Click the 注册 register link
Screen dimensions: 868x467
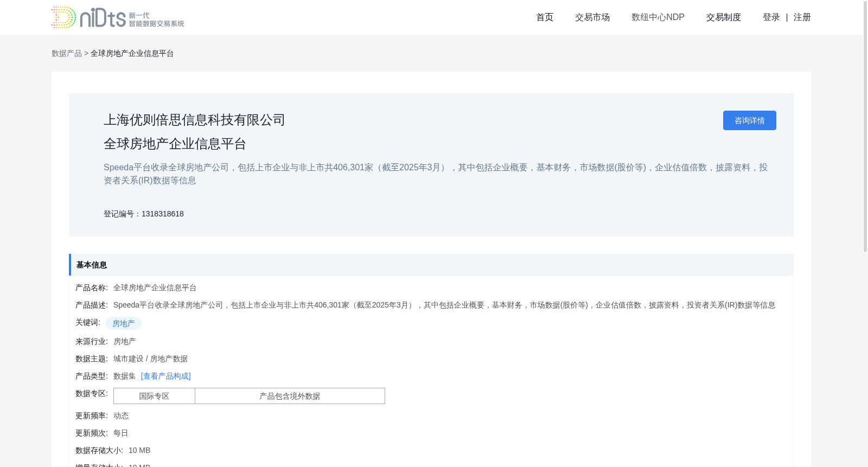pyautogui.click(x=802, y=17)
